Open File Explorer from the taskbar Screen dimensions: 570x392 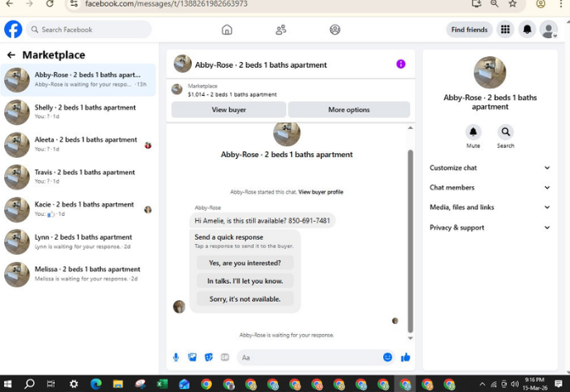pyautogui.click(x=117, y=384)
